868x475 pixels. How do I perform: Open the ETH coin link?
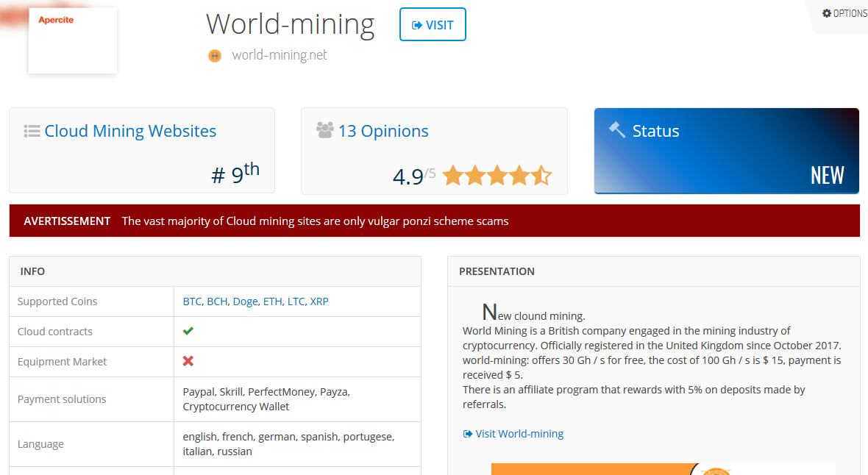coord(272,301)
